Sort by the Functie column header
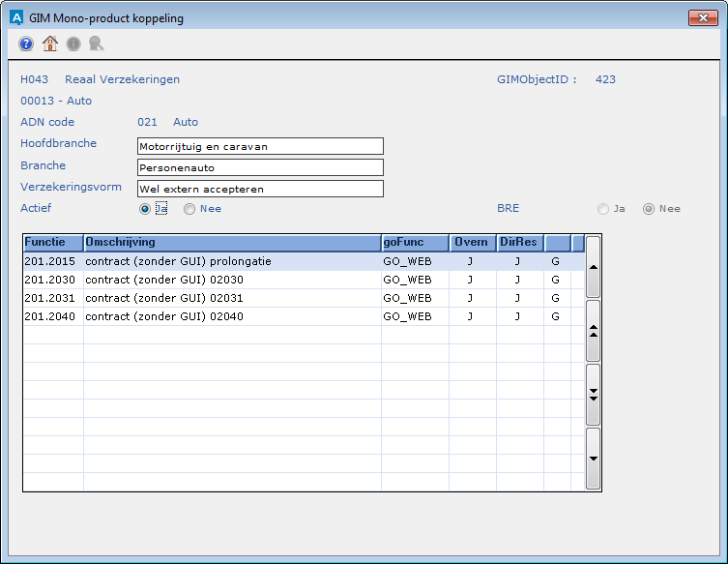Screen dimensions: 728x564 point(53,242)
